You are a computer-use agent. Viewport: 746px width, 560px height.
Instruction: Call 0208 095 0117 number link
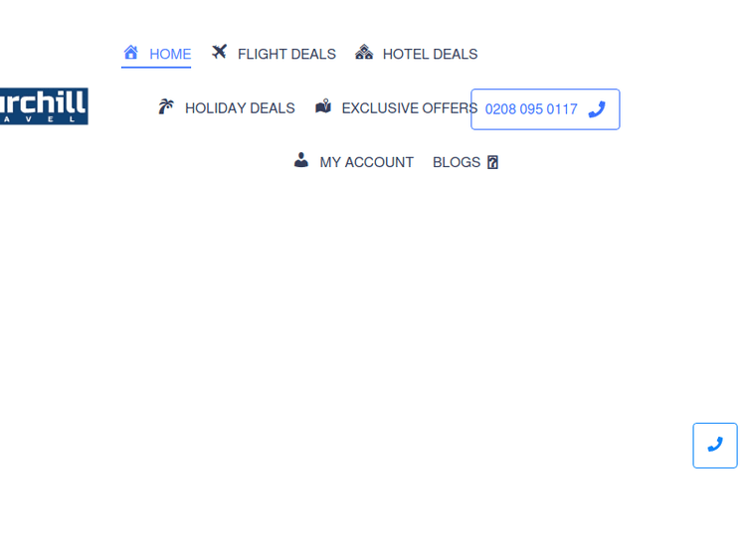(531, 109)
